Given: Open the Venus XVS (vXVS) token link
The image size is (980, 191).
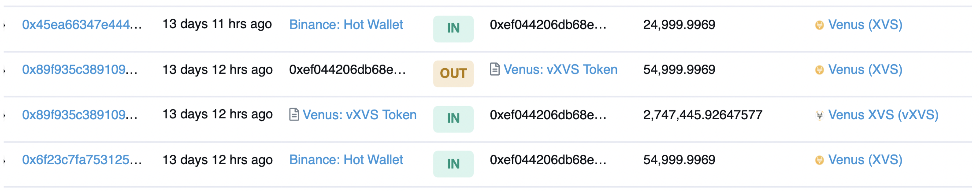Looking at the screenshot, I should coord(883,115).
